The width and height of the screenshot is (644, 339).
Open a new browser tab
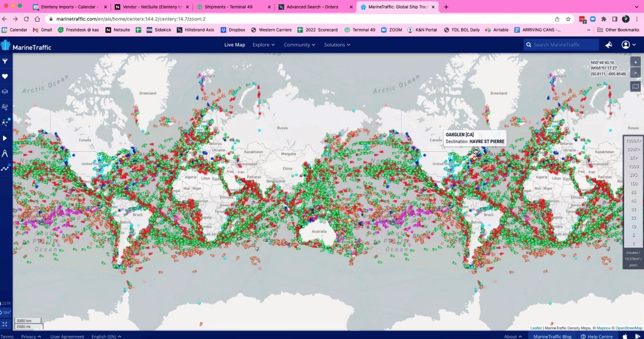click(446, 7)
